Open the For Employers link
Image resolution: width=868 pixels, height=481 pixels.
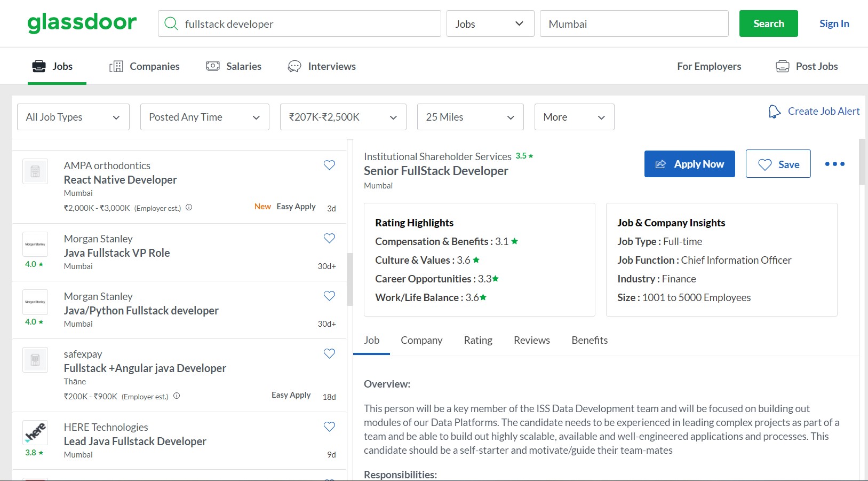point(709,66)
